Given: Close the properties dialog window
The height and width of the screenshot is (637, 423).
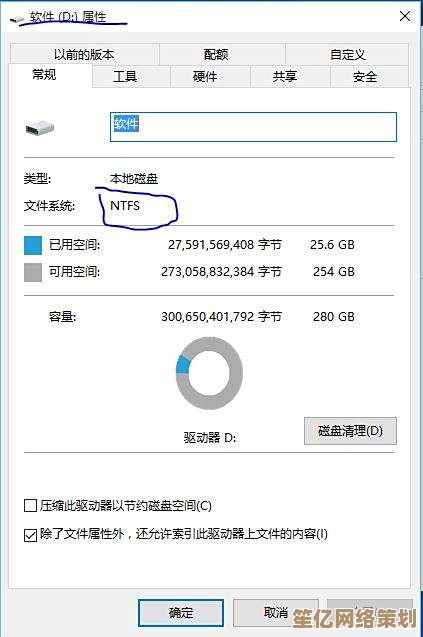Looking at the screenshot, I should pyautogui.click(x=405, y=17).
